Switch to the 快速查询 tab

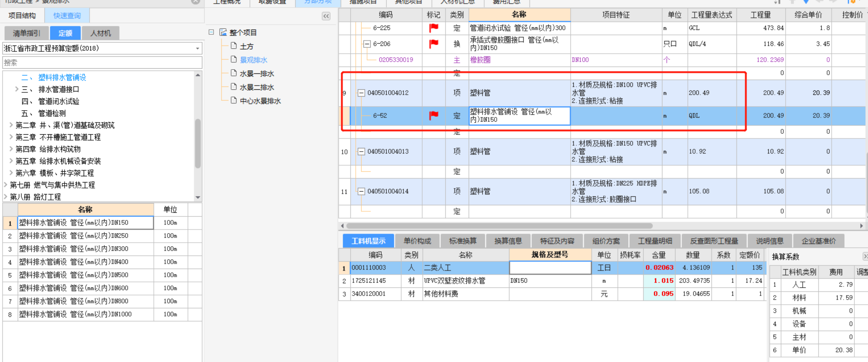(x=67, y=15)
